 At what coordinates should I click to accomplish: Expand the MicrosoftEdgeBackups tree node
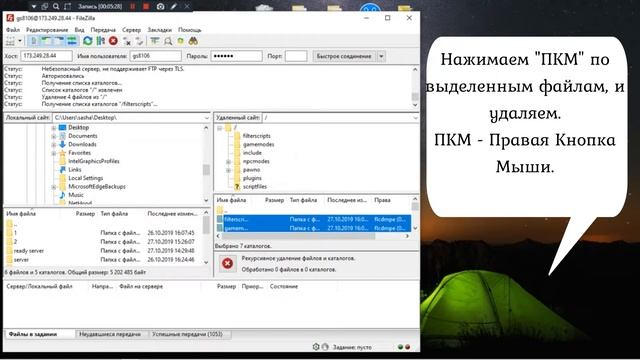click(53, 187)
